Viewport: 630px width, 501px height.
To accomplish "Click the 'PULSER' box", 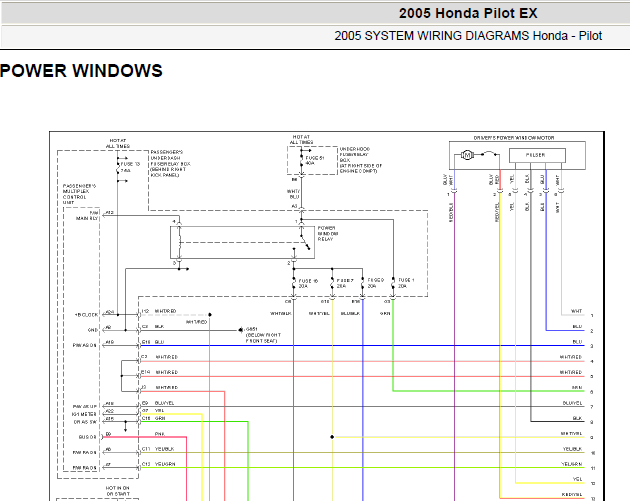I will (537, 155).
